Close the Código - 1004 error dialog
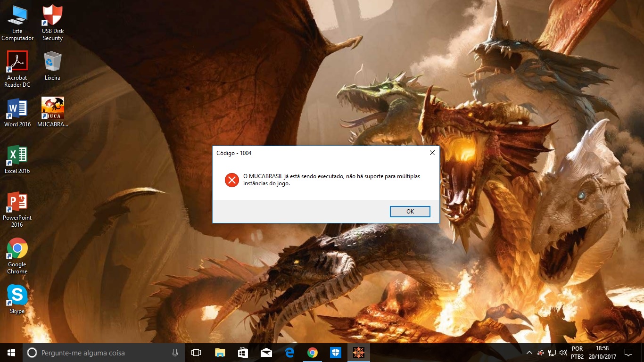 432,153
